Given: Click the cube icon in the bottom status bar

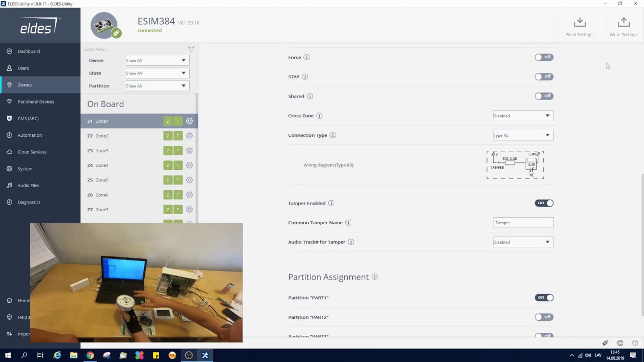Looking at the screenshot, I should [635, 343].
